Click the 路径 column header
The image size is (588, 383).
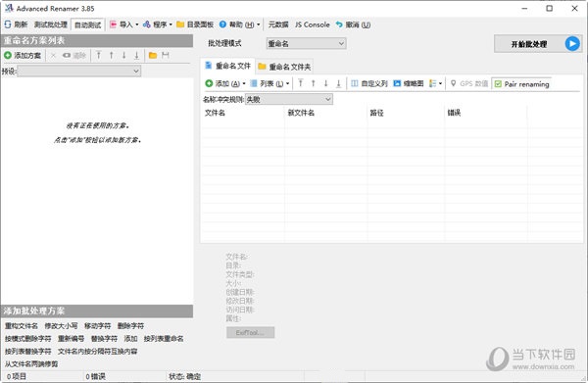pyautogui.click(x=406, y=113)
